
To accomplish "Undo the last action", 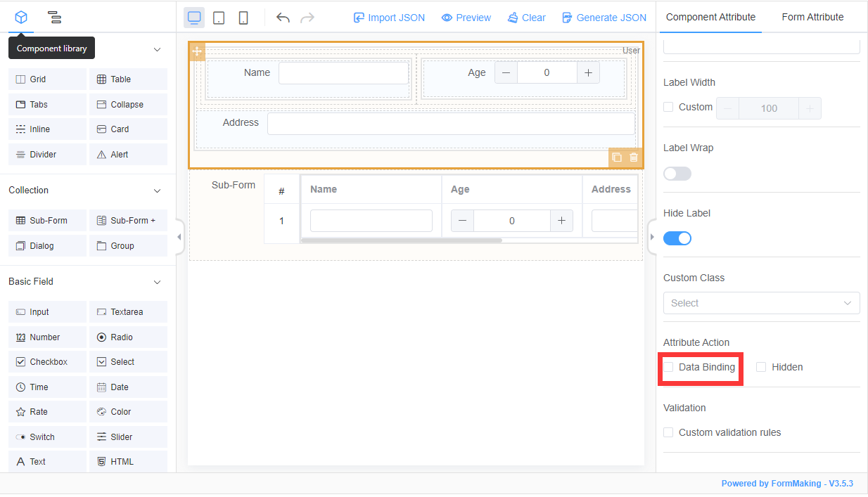I will (283, 18).
